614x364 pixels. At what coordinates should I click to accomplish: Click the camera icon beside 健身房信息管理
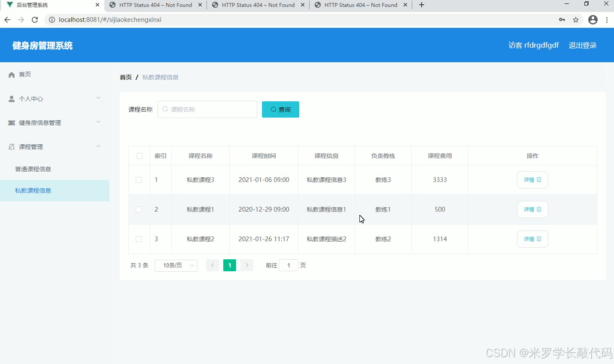(x=12, y=123)
